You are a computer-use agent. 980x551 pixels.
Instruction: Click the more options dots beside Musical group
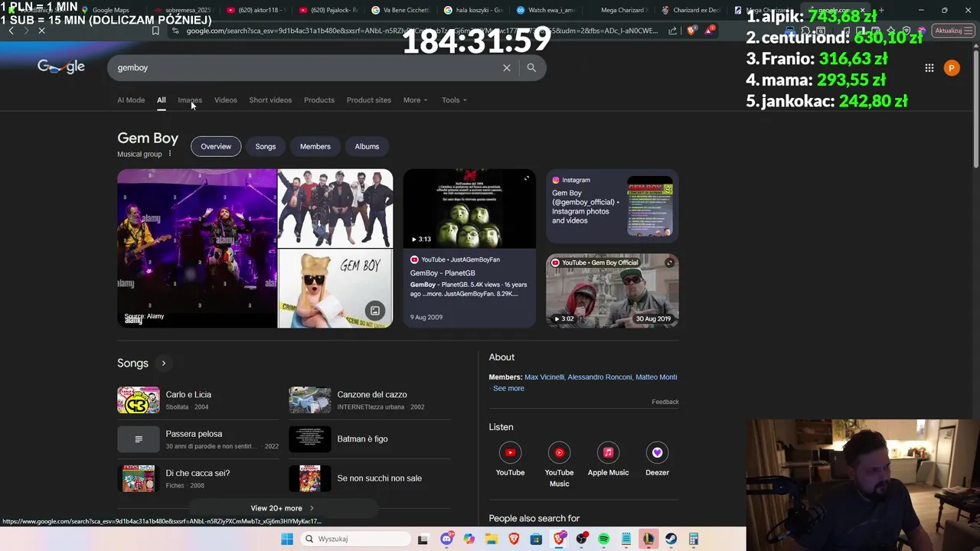(x=170, y=154)
